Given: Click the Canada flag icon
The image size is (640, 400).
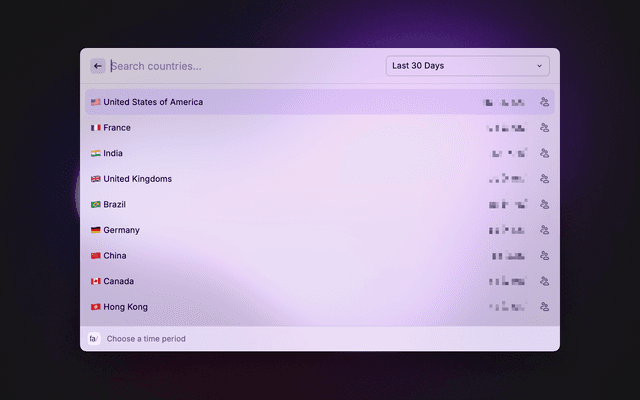Looking at the screenshot, I should [96, 281].
